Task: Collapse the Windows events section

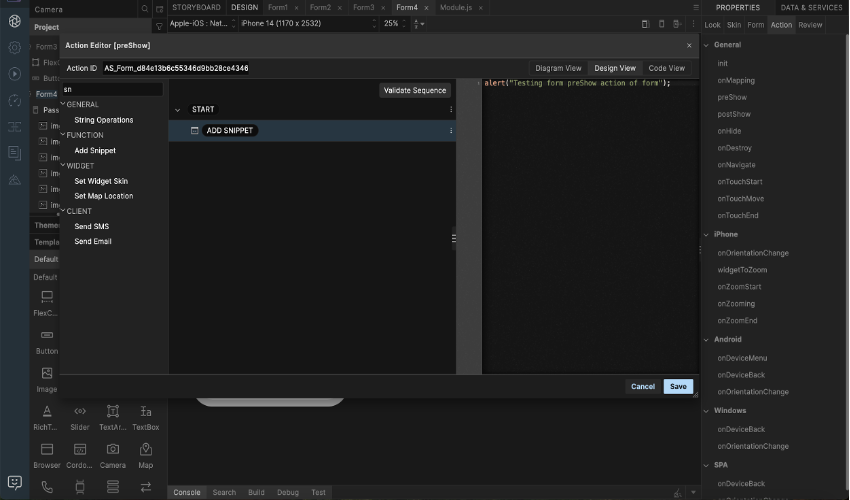Action: [x=706, y=411]
